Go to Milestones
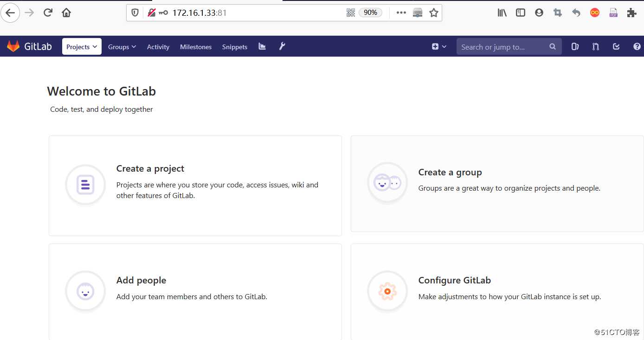Image resolution: width=644 pixels, height=340 pixels. 196,47
